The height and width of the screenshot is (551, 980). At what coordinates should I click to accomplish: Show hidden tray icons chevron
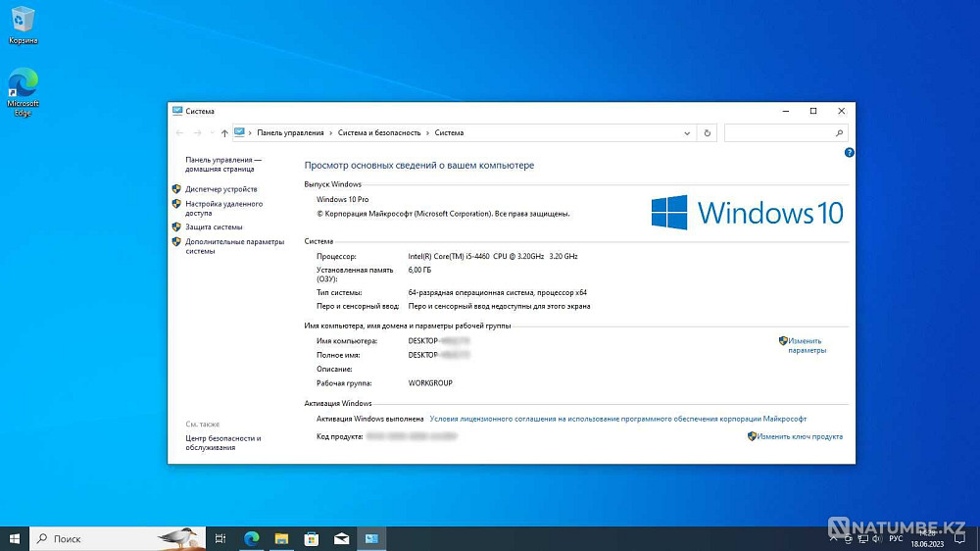pos(833,538)
